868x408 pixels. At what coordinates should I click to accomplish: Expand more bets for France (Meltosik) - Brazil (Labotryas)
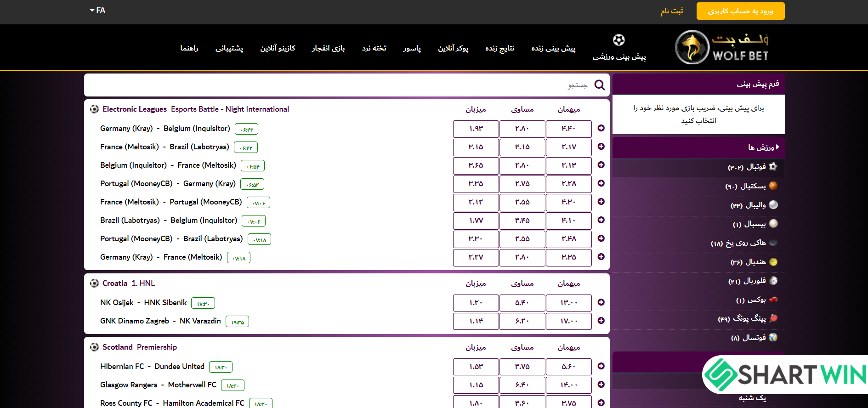coord(601,147)
